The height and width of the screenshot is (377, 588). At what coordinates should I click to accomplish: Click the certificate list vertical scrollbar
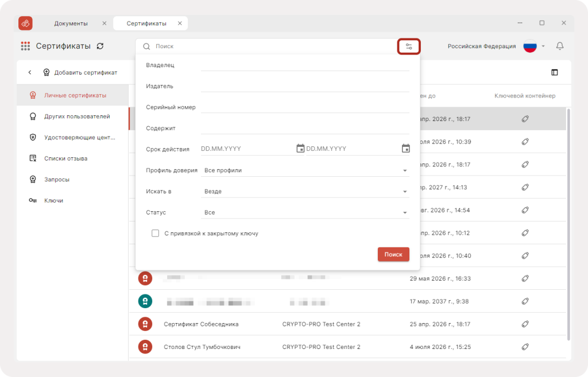click(568, 224)
